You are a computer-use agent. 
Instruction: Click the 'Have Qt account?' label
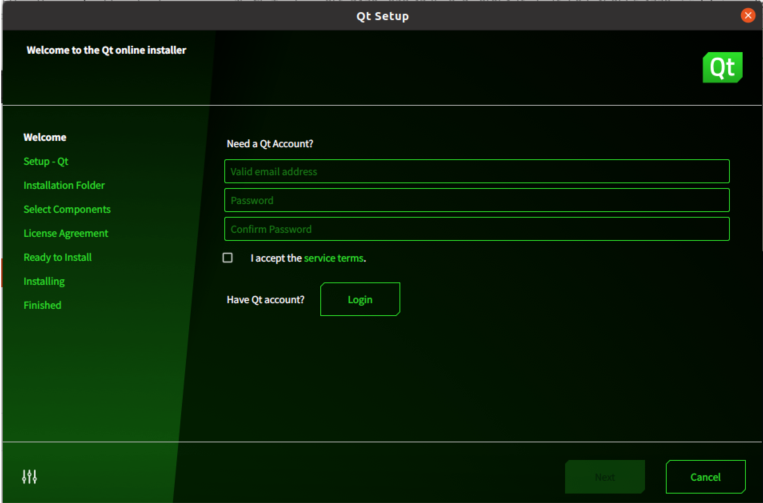click(266, 300)
